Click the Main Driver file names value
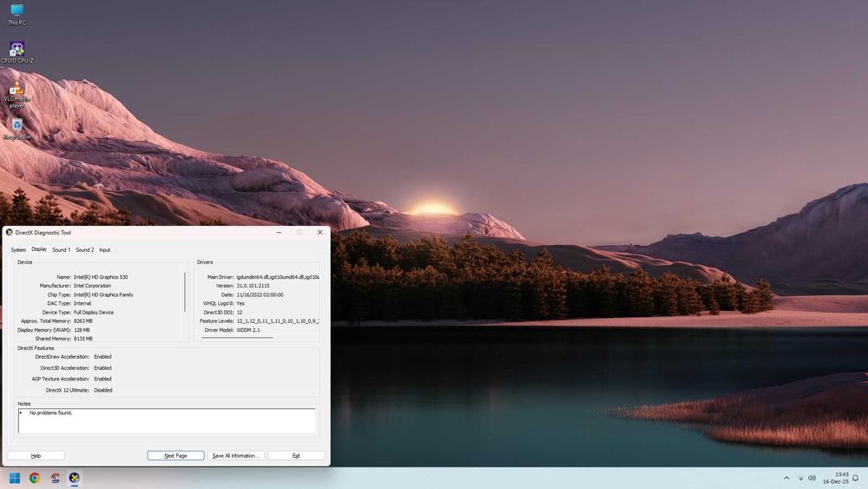Image resolution: width=868 pixels, height=489 pixels. click(278, 277)
